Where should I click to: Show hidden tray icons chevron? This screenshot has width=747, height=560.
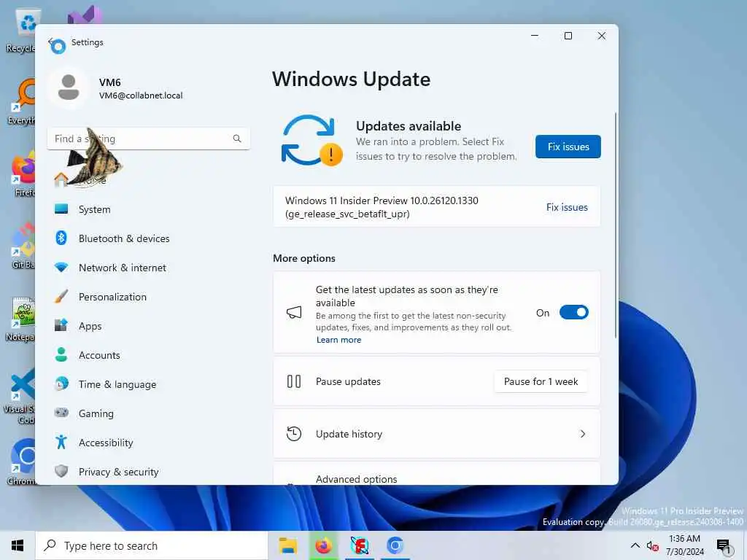635,545
